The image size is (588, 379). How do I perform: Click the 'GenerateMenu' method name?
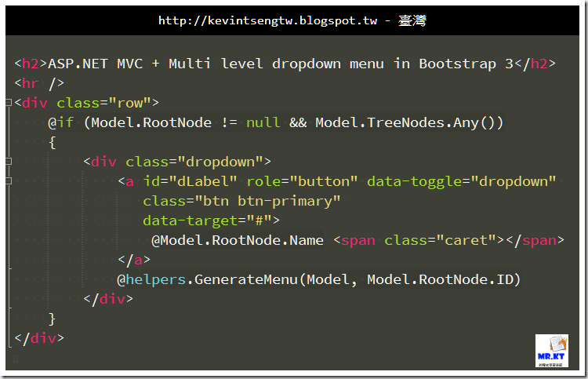[x=246, y=279]
